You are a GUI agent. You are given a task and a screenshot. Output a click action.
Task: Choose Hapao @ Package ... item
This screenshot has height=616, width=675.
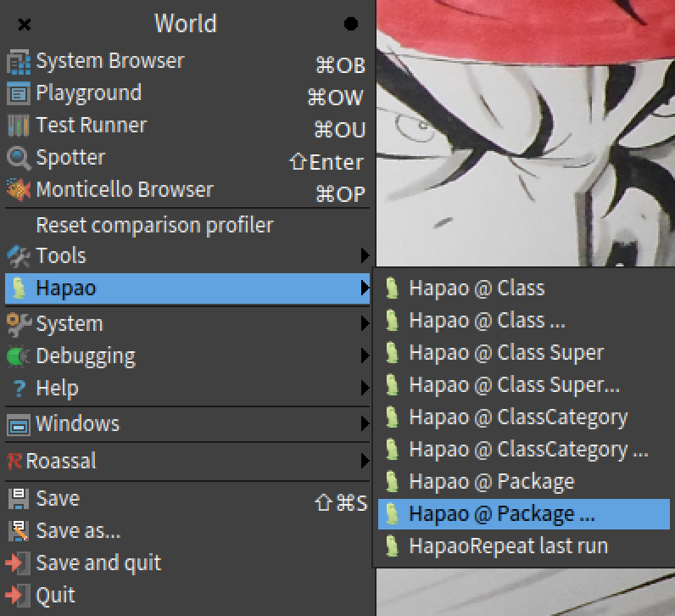point(524,514)
